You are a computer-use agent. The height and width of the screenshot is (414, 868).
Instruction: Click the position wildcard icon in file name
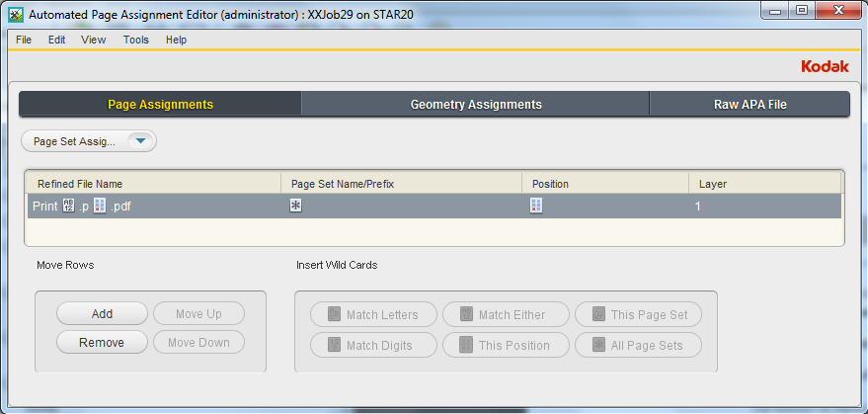[x=100, y=207]
